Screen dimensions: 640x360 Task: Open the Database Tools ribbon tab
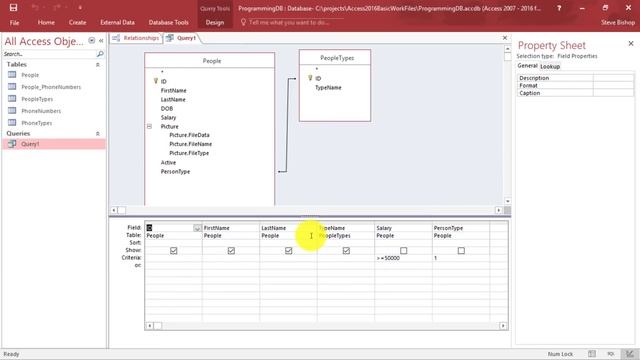[x=169, y=22]
